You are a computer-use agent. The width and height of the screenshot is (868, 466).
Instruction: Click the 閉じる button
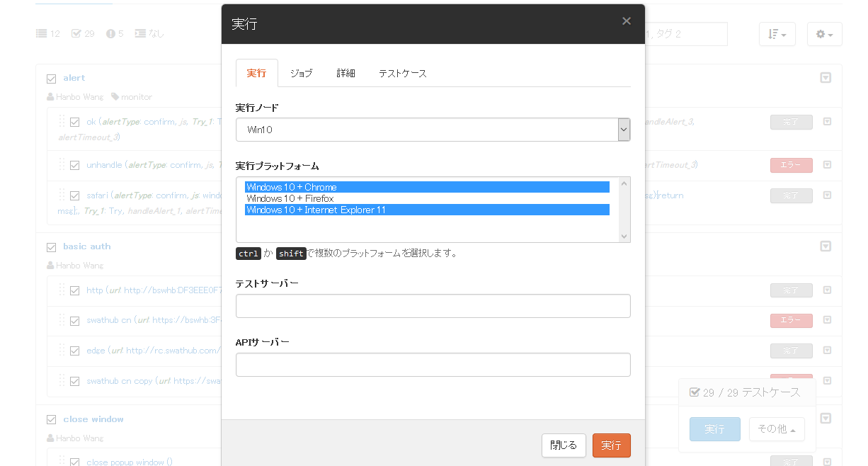point(564,445)
